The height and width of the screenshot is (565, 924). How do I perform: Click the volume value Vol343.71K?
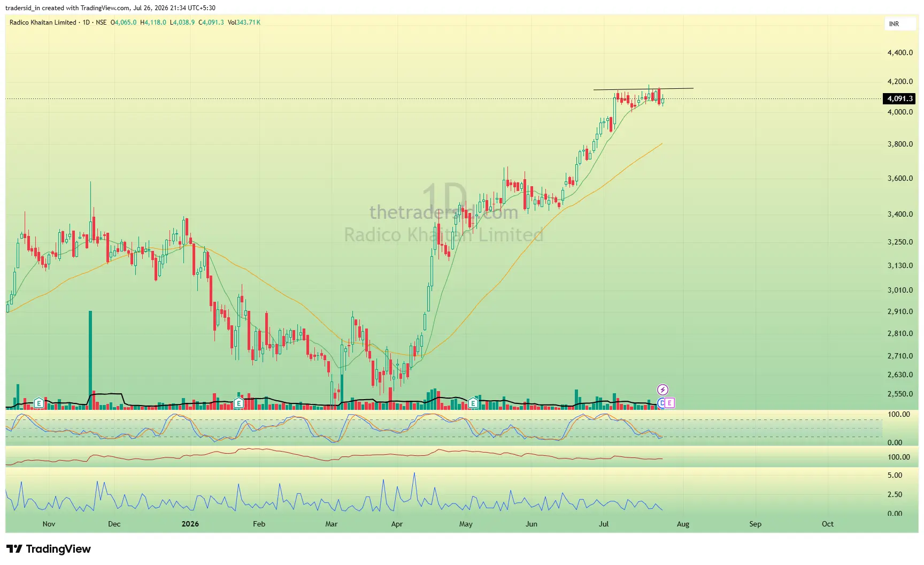[x=244, y=22]
